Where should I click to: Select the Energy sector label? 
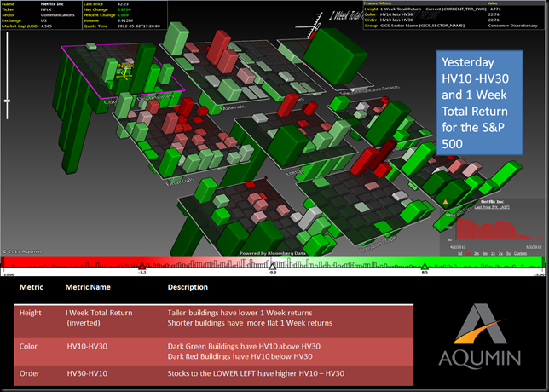coord(293,172)
